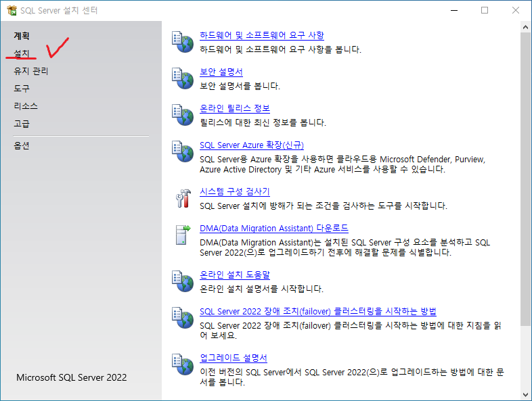532x401 pixels.
Task: Click Microsoft SQL Server 2022 label
Action: 72,377
